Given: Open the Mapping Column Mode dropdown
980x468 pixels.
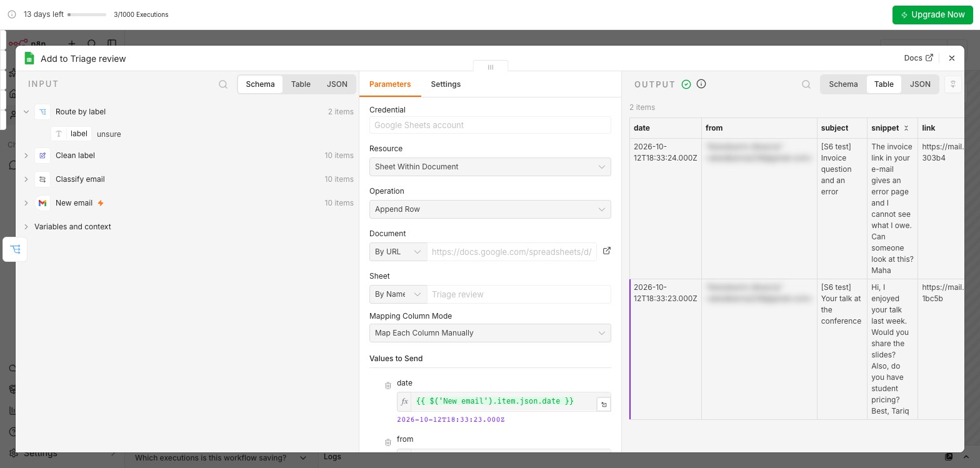Looking at the screenshot, I should coord(490,333).
